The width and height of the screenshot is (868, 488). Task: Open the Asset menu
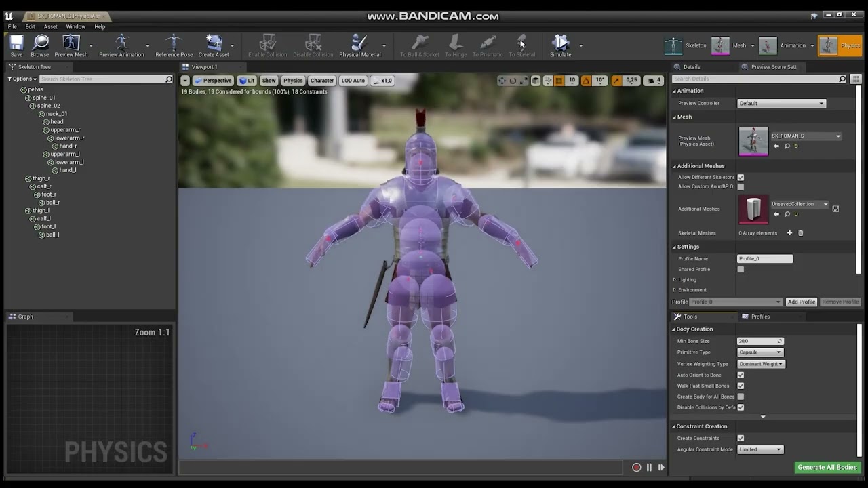coord(51,26)
